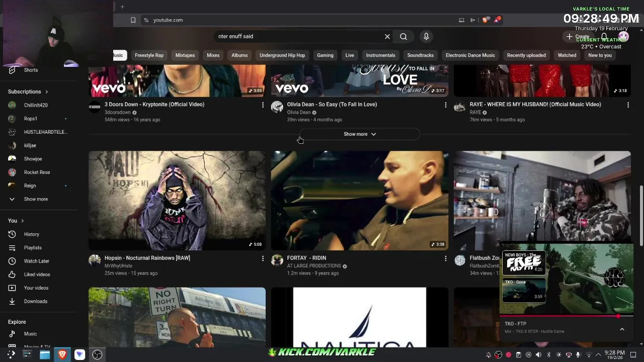
Task: Expand the Subscriptions section chevron
Action: (47, 92)
